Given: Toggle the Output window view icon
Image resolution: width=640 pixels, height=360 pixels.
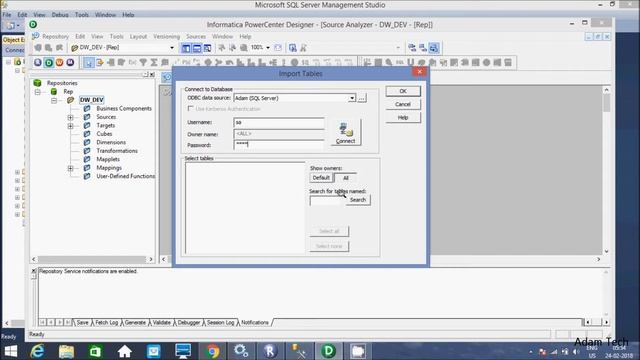Looking at the screenshot, I should tap(197, 48).
